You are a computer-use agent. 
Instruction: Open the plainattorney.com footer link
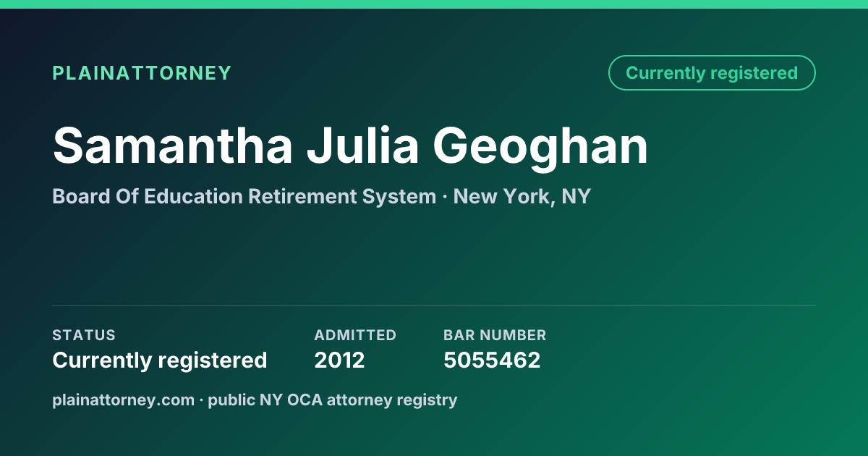tap(123, 400)
